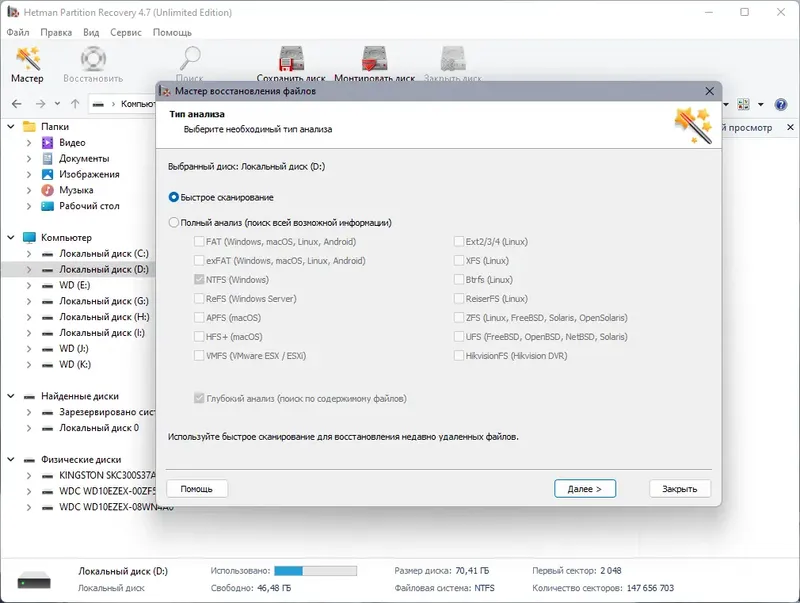
Task: Click the view mode icon in toolbar
Action: tap(743, 104)
